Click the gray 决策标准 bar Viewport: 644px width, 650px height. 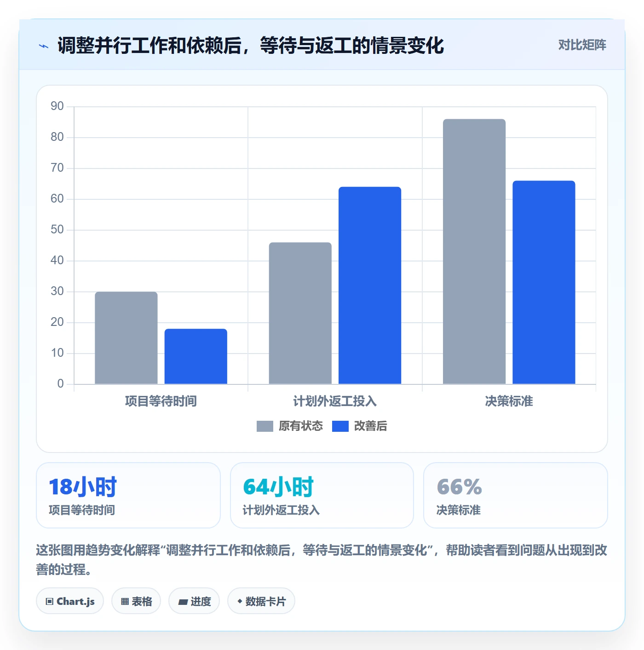(x=474, y=251)
